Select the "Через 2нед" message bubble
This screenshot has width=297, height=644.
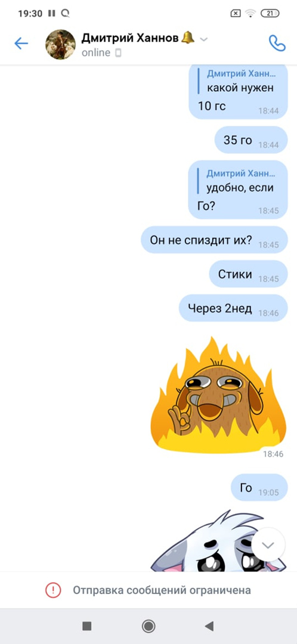[233, 308]
